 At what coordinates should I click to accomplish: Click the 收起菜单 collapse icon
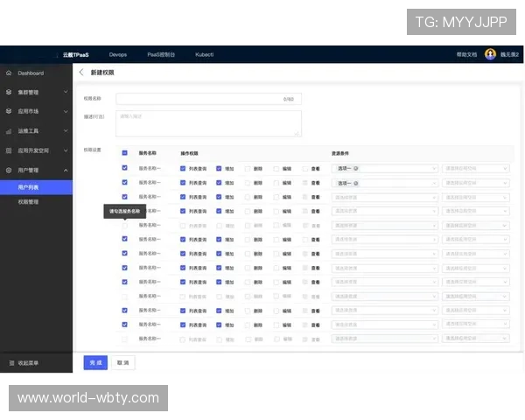(x=10, y=362)
